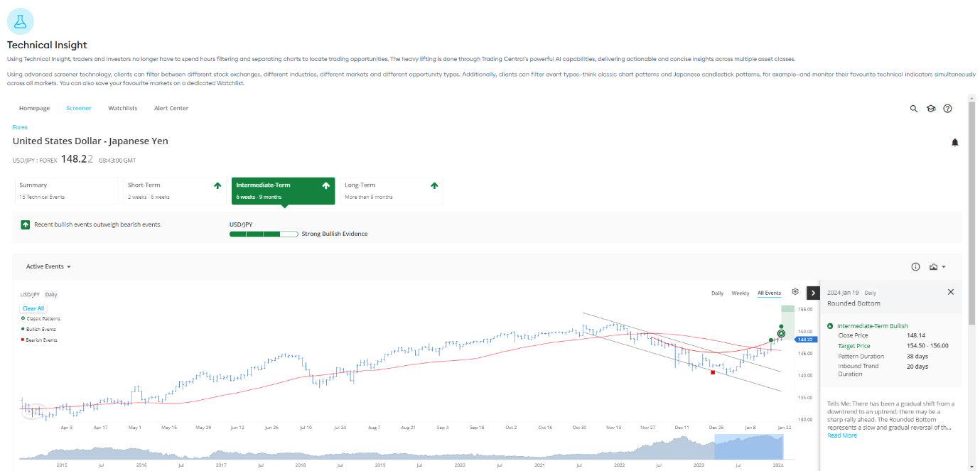Open chart settings gear icon
The image size is (980, 471).
coord(795,292)
